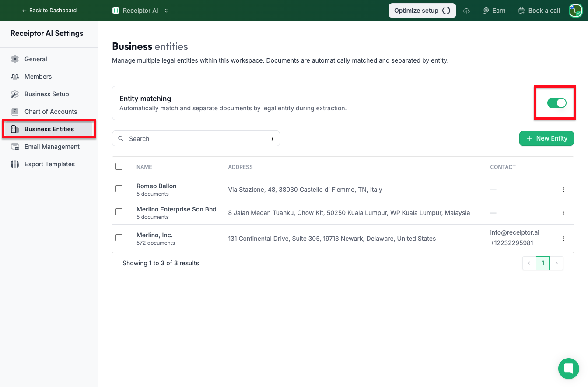Click the Romeo Bellon entity name
Image resolution: width=588 pixels, height=387 pixels.
(157, 186)
